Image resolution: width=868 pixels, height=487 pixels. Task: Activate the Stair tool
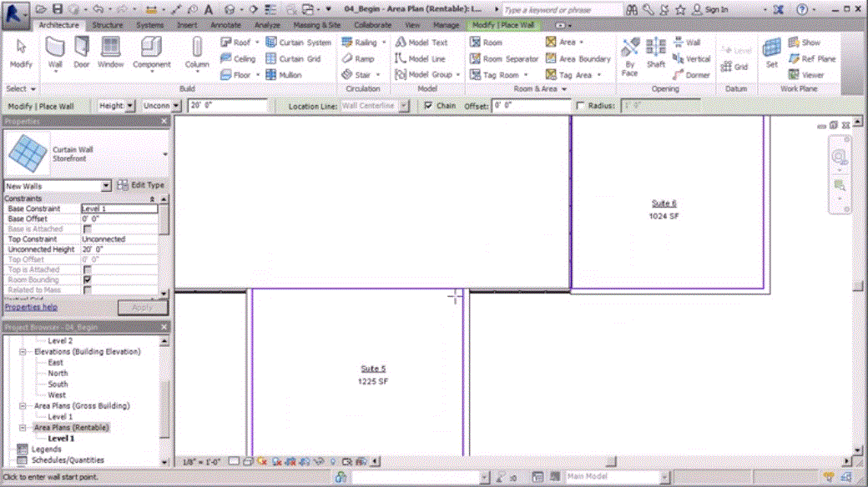(x=359, y=74)
